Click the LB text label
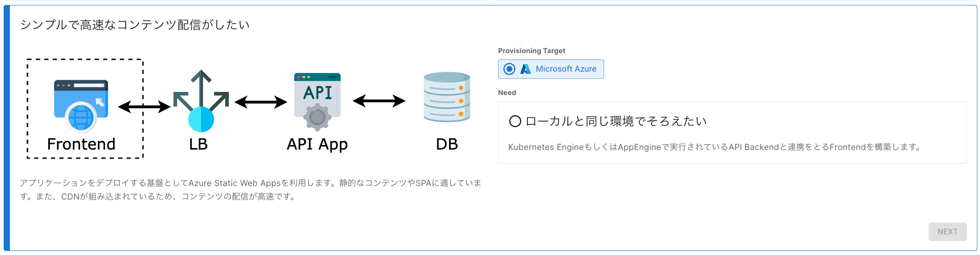This screenshot has height=255, width=980. (198, 144)
